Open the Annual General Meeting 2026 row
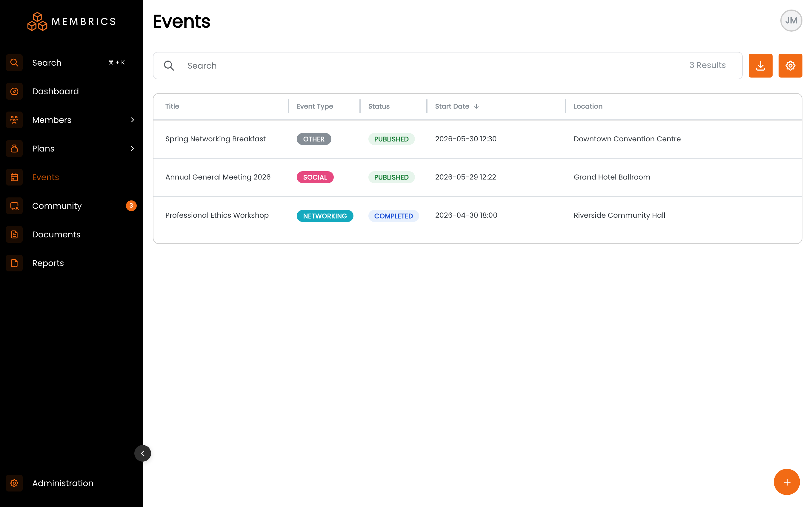 pyautogui.click(x=477, y=177)
